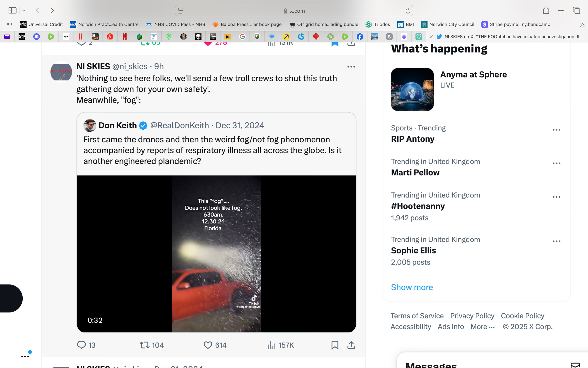Open the Netflix pinned tab
This screenshot has height=368, width=588.
pos(125,37)
